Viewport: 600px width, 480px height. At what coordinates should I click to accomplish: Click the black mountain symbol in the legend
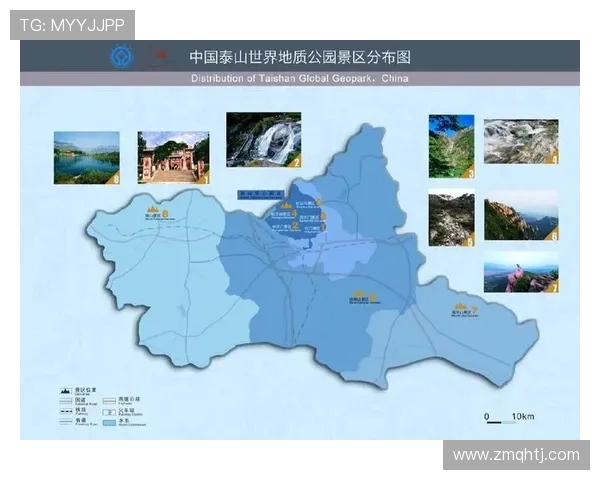point(65,391)
